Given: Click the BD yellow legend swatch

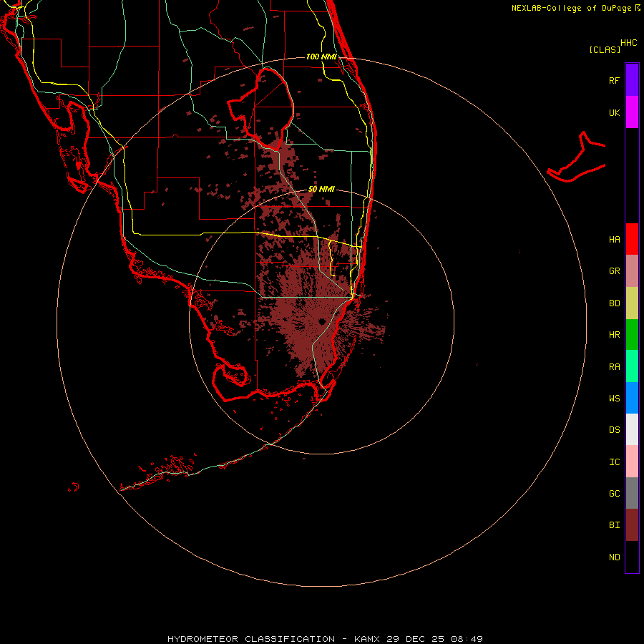Looking at the screenshot, I should pos(632,303).
